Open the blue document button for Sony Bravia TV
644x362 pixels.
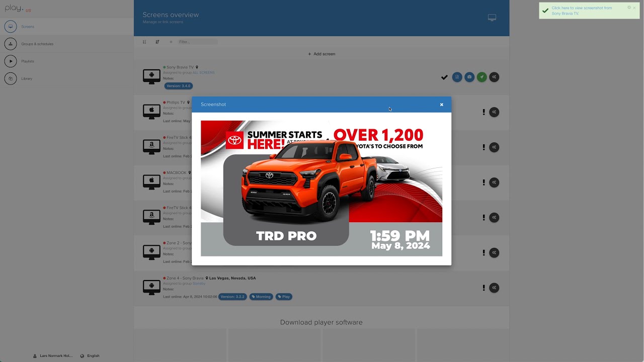point(457,77)
